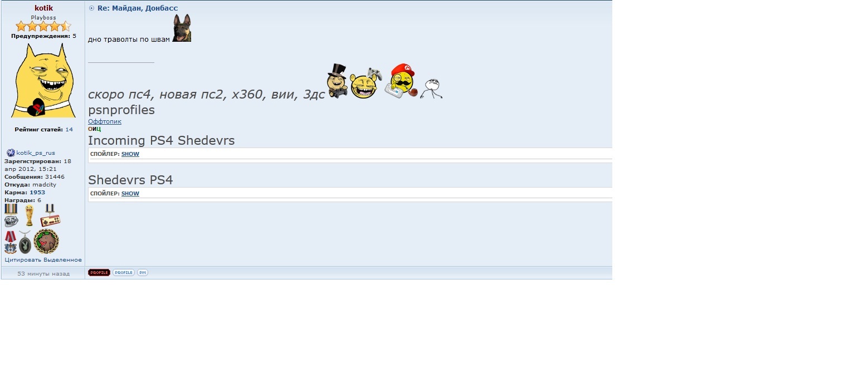Click the bear in laurel wreath award

46,242
